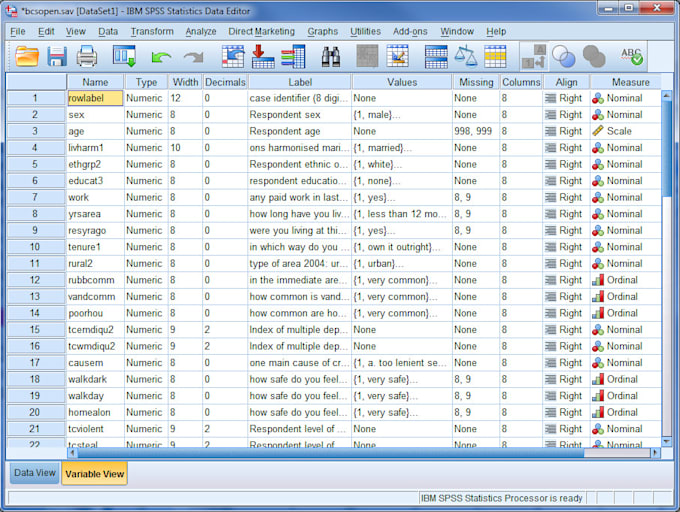Switch to the Data View tab
The image size is (680, 512).
tap(34, 473)
